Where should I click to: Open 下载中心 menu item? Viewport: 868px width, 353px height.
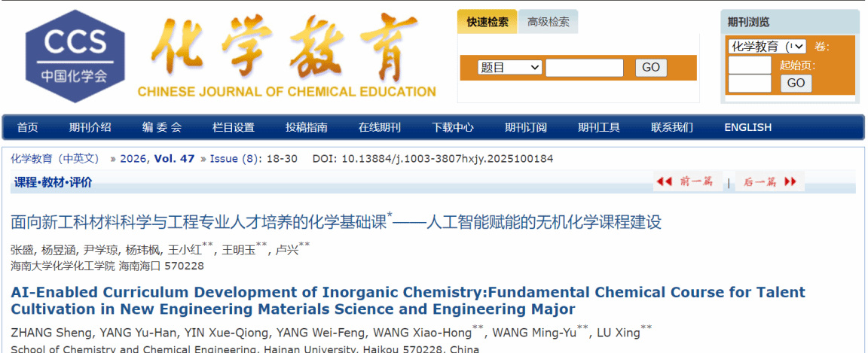coord(453,128)
